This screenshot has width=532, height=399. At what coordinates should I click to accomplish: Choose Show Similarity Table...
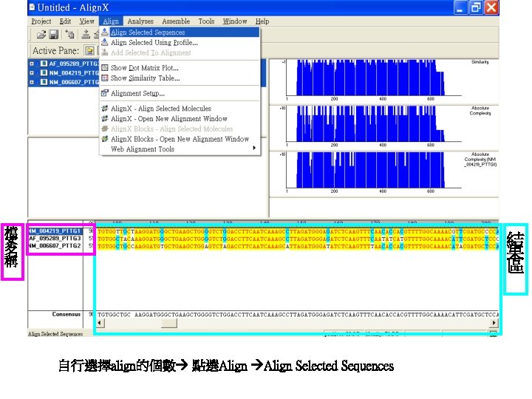point(180,78)
